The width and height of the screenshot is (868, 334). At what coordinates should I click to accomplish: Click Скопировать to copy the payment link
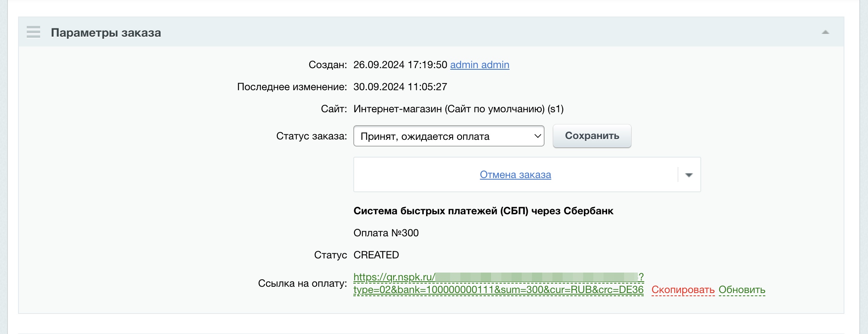683,290
